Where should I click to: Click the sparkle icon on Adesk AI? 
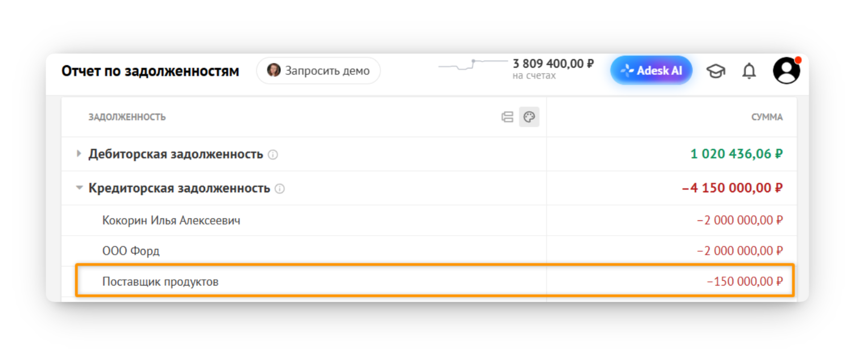pos(627,70)
